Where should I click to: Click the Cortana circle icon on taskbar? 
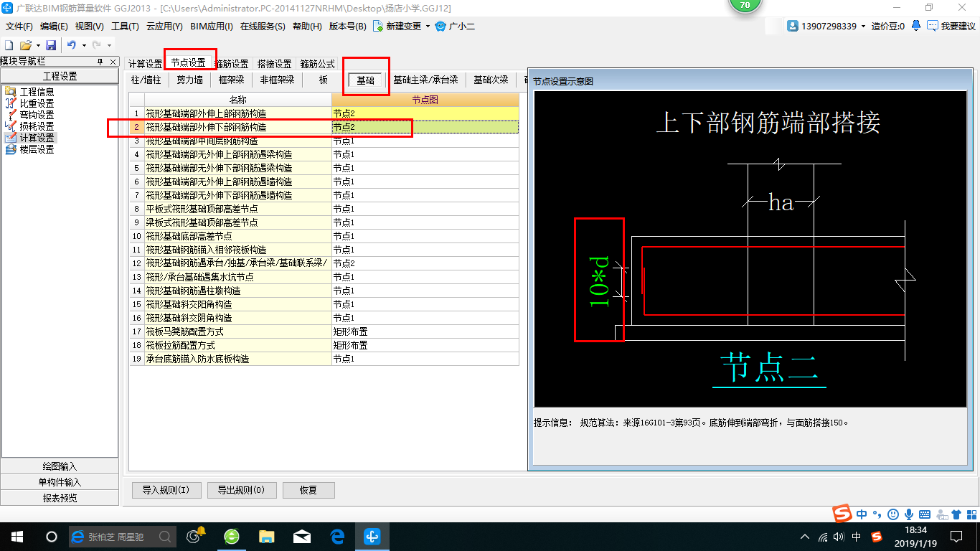(x=51, y=536)
